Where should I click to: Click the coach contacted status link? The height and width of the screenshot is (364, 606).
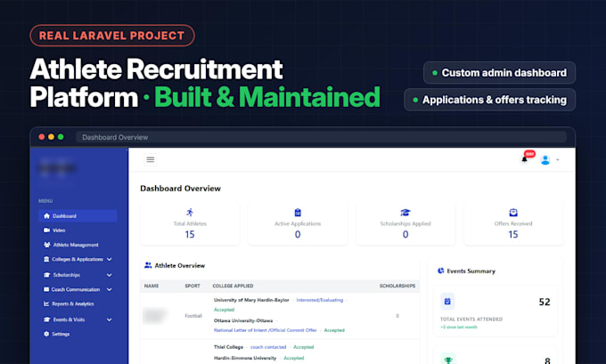click(x=268, y=347)
